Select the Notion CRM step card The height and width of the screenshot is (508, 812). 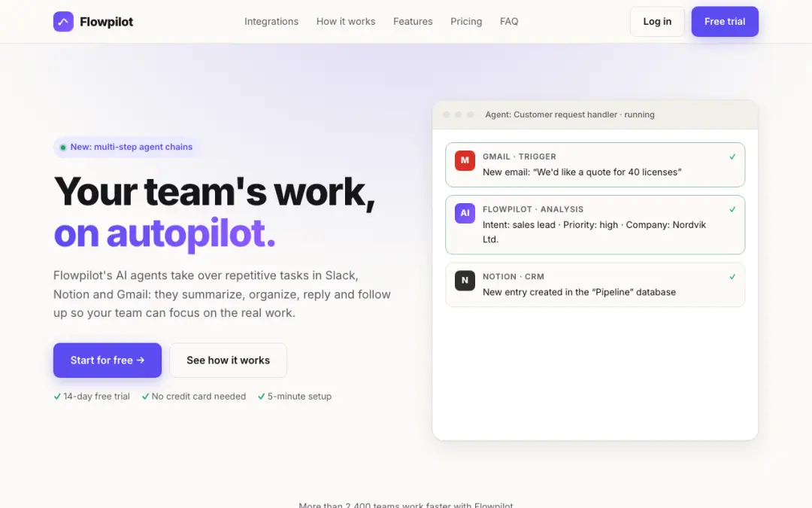point(595,284)
